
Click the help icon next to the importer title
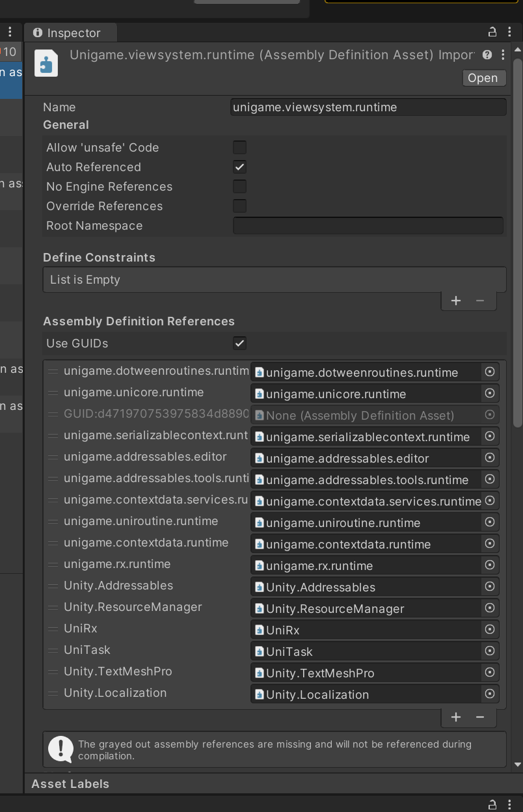pos(487,55)
